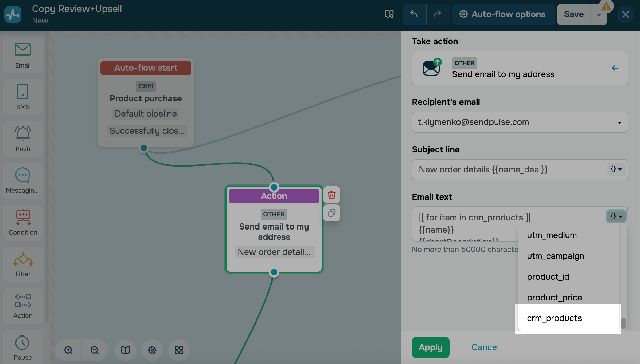Duplicate the Action block with copy icon
Image resolution: width=640 pixels, height=364 pixels.
[x=331, y=213]
